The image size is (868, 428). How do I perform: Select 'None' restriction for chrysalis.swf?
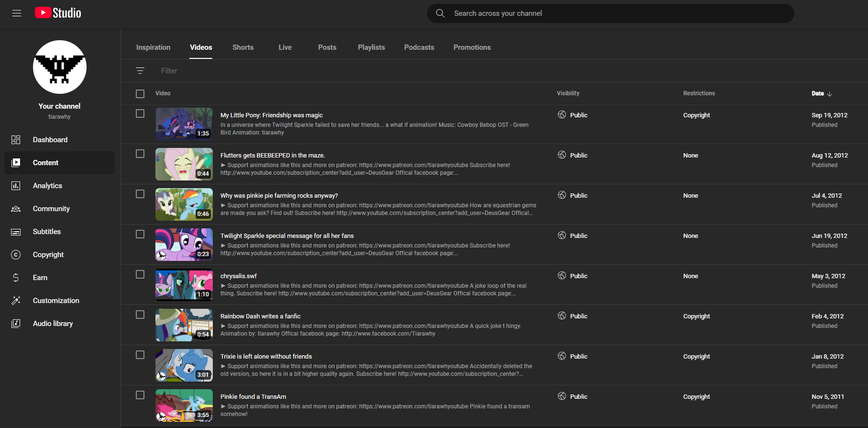coord(691,276)
